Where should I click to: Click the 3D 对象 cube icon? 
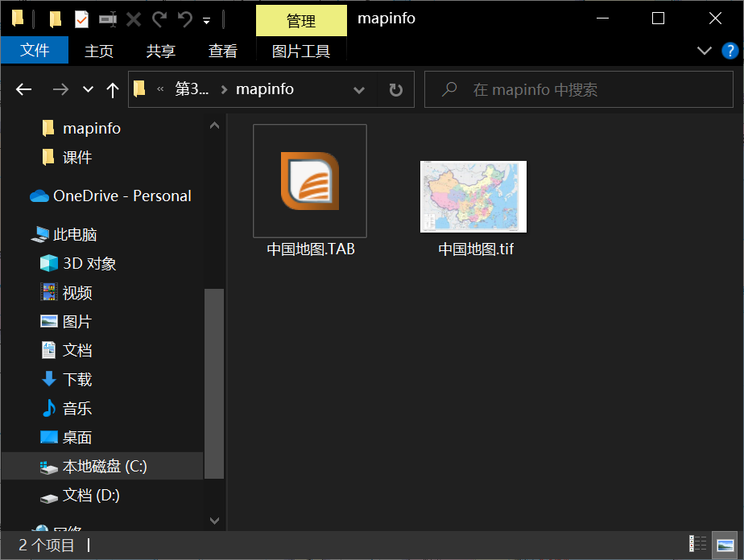(x=49, y=263)
